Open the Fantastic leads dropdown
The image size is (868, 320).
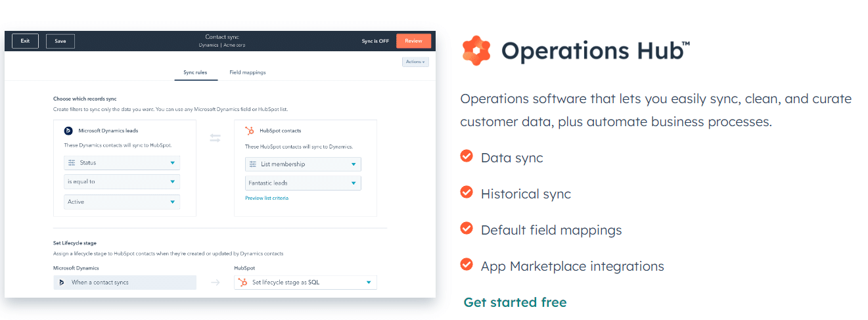point(303,183)
